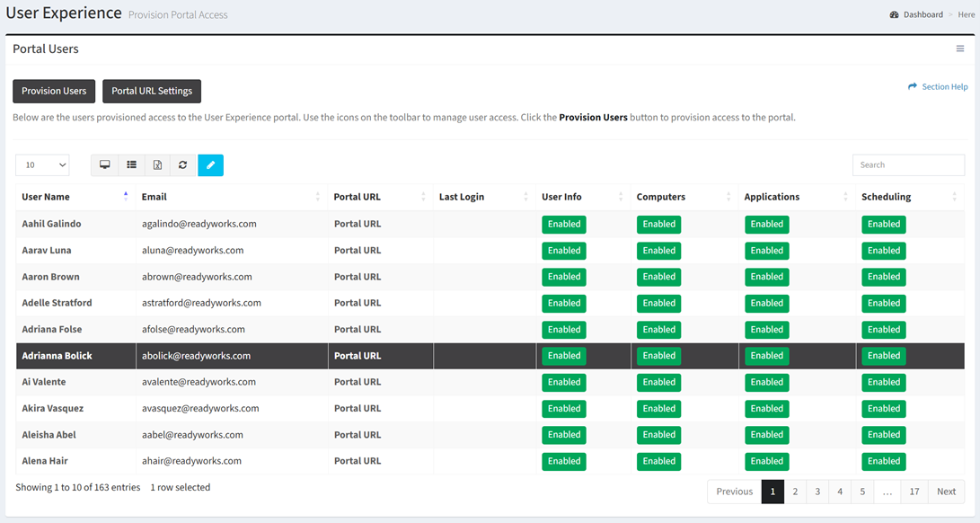Click the Section Help arrow icon
The image size is (980, 523).
[x=913, y=87]
